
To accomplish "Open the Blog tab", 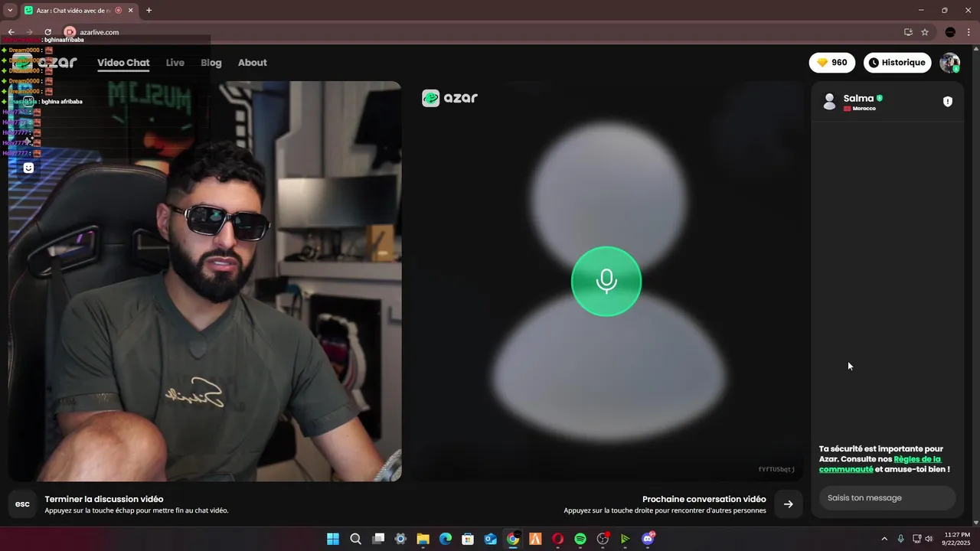I will pos(211,63).
